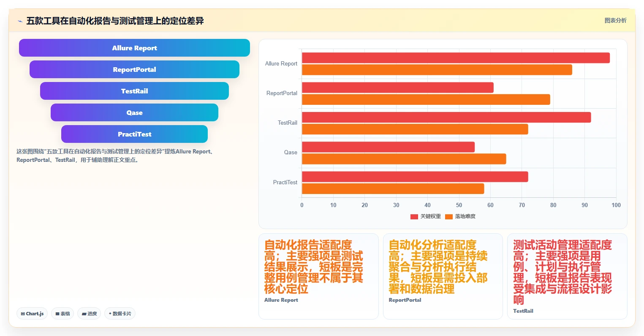Select the Allure Report funnel bar
This screenshot has height=336, width=644.
click(x=134, y=48)
